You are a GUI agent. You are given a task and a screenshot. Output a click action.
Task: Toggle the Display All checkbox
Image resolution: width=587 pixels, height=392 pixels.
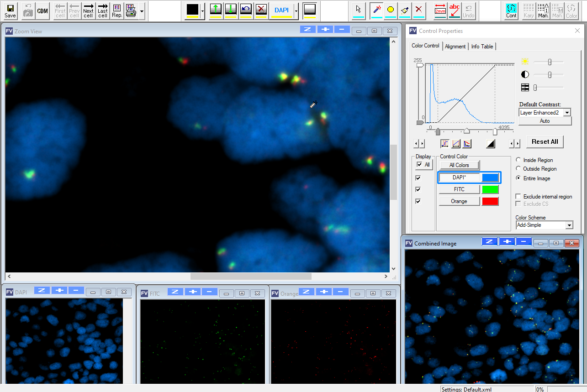point(419,165)
